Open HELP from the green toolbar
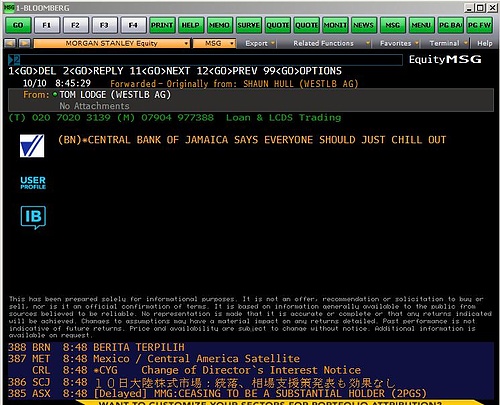Screen dimensions: 500x405 pos(191,25)
